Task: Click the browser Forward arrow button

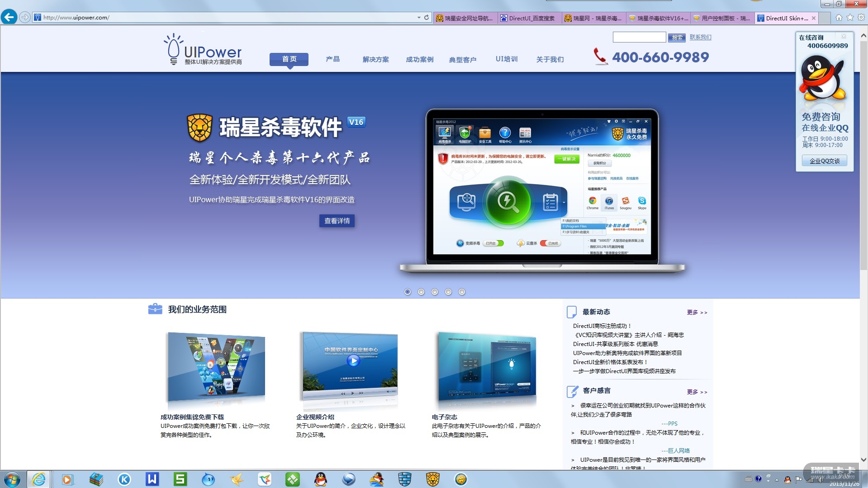Action: (x=25, y=18)
